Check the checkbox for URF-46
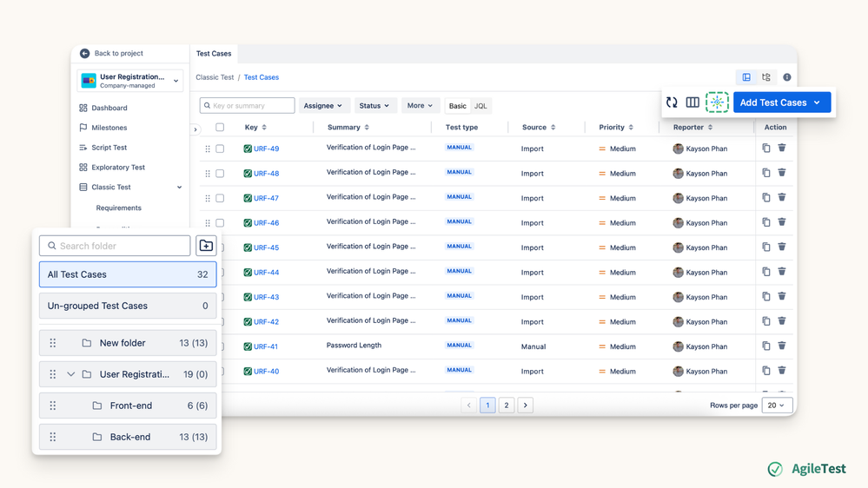Screen dimensions: 868x488 click(220, 223)
